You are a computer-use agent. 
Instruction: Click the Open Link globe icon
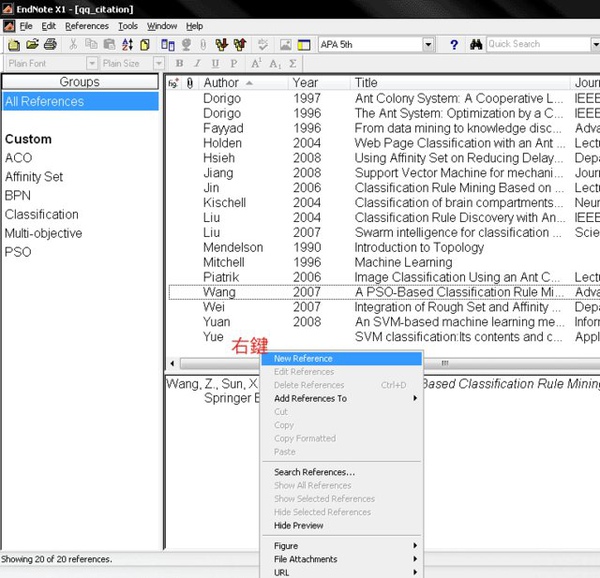186,45
